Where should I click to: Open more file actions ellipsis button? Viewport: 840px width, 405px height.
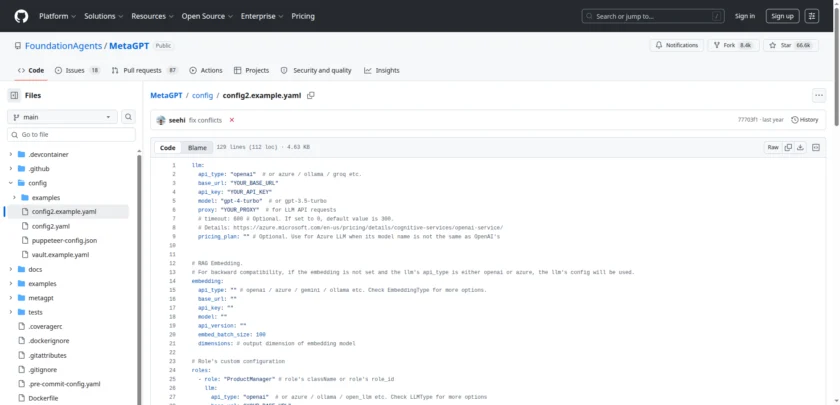[x=819, y=95]
